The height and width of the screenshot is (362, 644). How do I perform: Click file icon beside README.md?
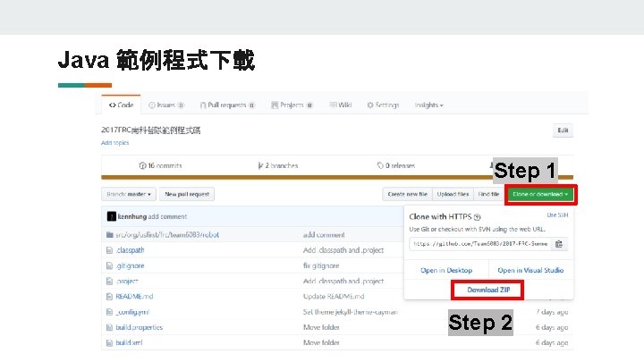point(109,297)
